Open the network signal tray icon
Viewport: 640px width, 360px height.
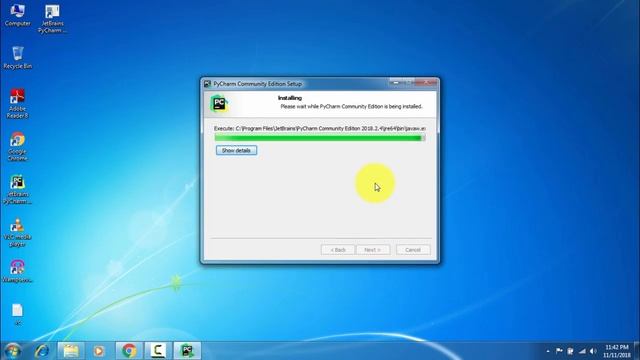tap(582, 351)
